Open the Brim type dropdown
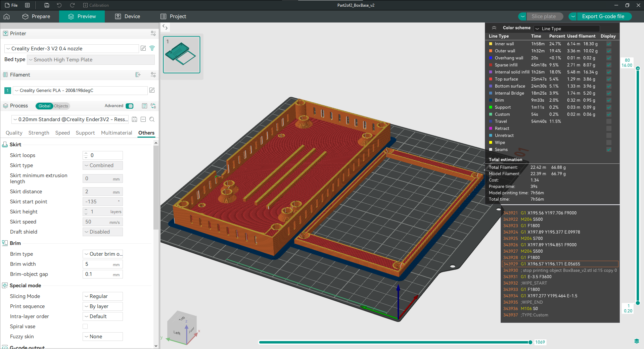 point(103,254)
